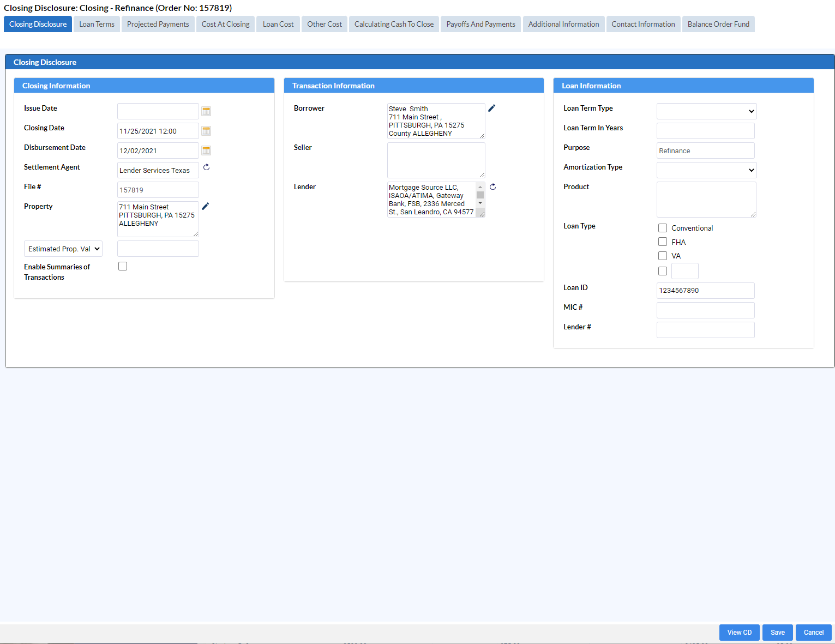Image resolution: width=835 pixels, height=644 pixels.
Task: Click the Borrower text area
Action: click(x=436, y=121)
